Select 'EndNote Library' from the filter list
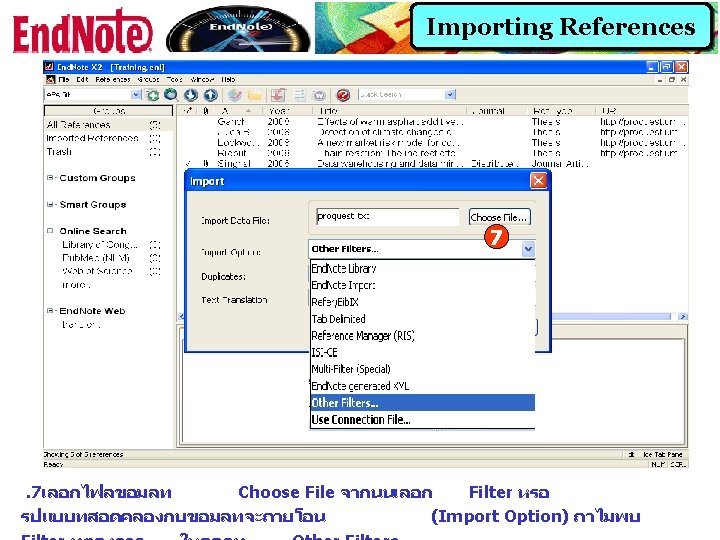 pos(422,269)
